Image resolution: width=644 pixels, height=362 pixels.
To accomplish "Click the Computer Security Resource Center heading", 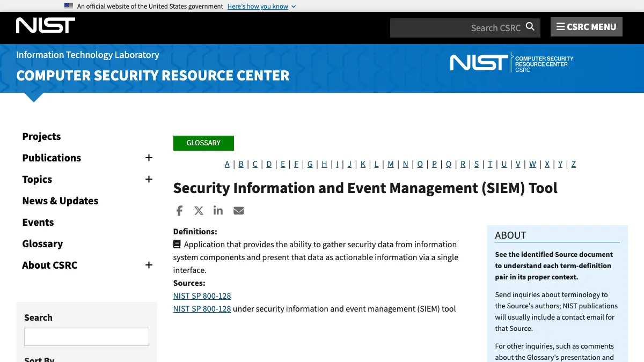I will 153,76.
